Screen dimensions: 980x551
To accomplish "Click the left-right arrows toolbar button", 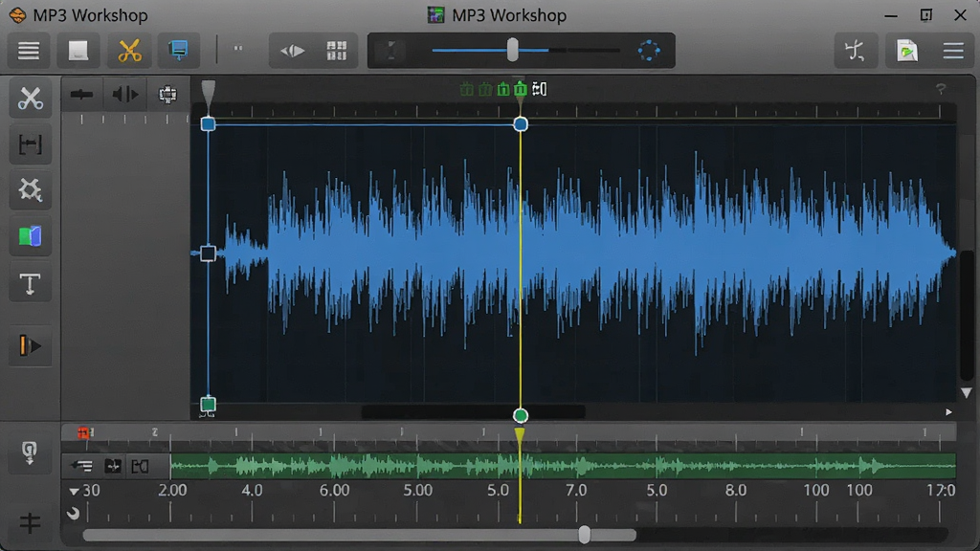I will pyautogui.click(x=292, y=51).
